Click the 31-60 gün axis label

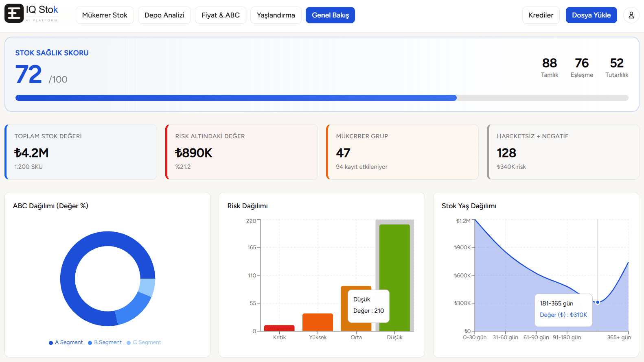506,337
